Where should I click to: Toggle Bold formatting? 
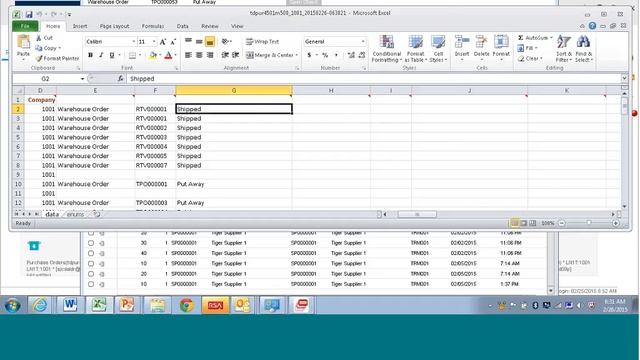[90, 55]
